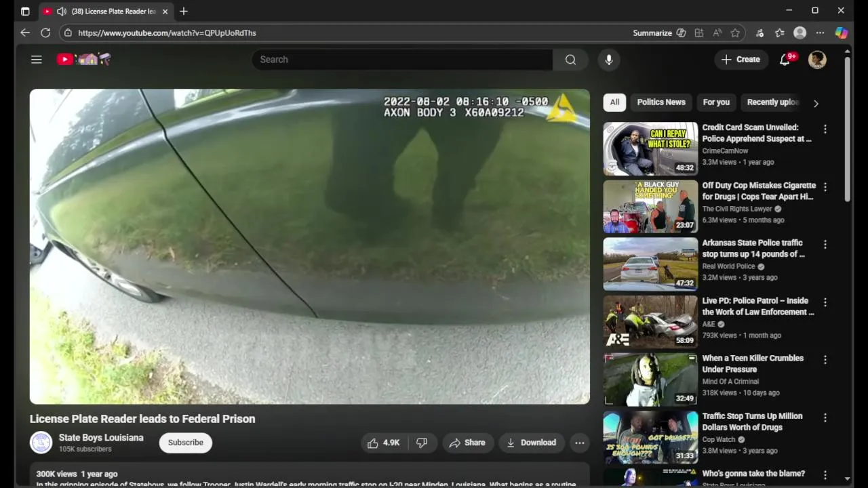Open the YouTube guide hamburger menu
Screen dimensions: 868x488
37,60
